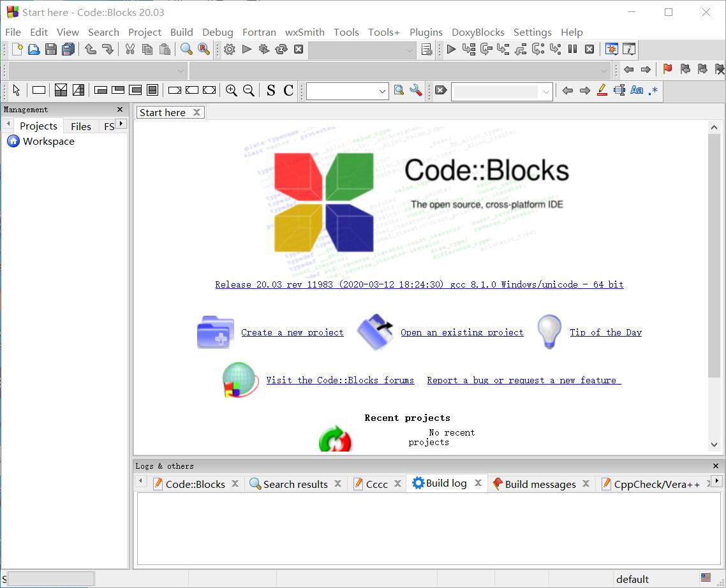Open the File menu
The image size is (726, 588).
(x=13, y=33)
